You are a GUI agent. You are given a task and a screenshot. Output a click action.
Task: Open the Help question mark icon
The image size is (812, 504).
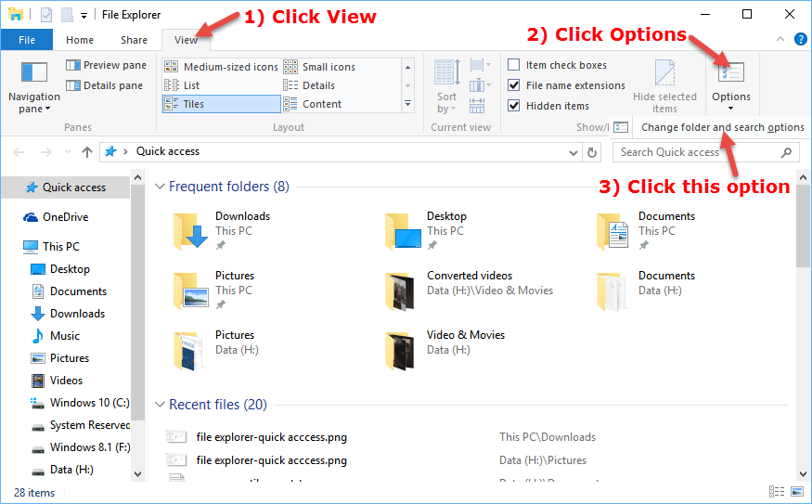pos(800,39)
